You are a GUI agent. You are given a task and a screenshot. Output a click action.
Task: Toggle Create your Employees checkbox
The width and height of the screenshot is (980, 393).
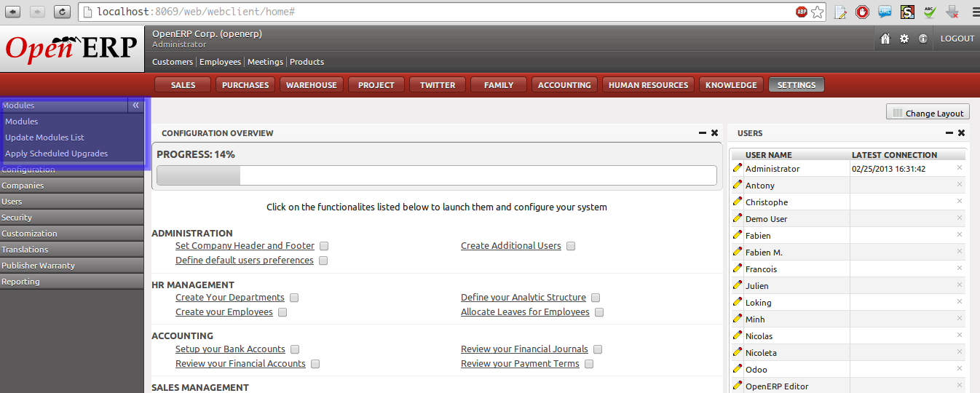point(282,312)
